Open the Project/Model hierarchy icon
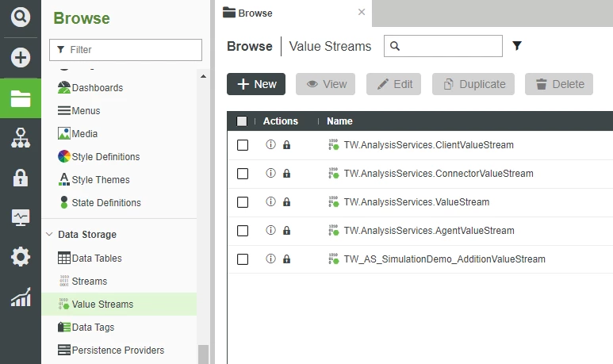This screenshot has width=613, height=364. (x=21, y=138)
